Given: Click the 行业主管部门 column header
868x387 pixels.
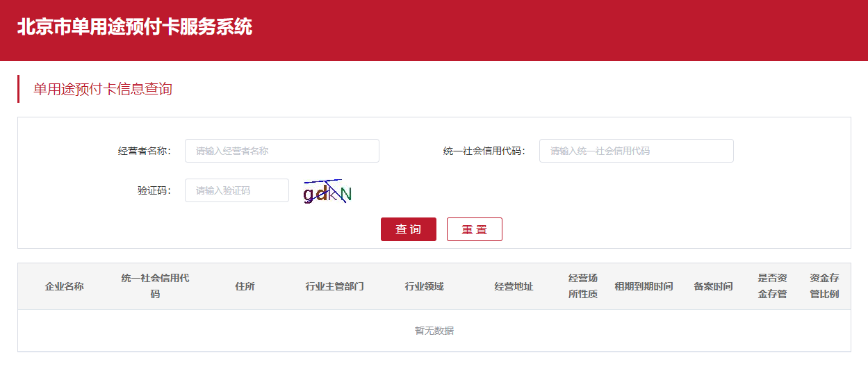Looking at the screenshot, I should (x=334, y=286).
